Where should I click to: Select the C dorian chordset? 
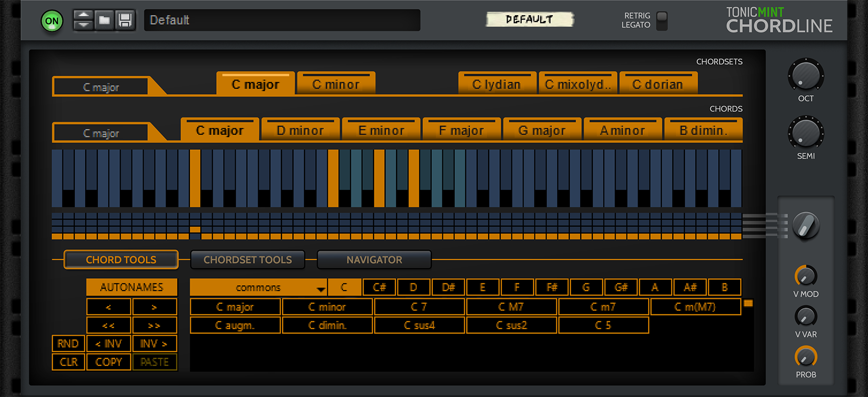point(658,84)
